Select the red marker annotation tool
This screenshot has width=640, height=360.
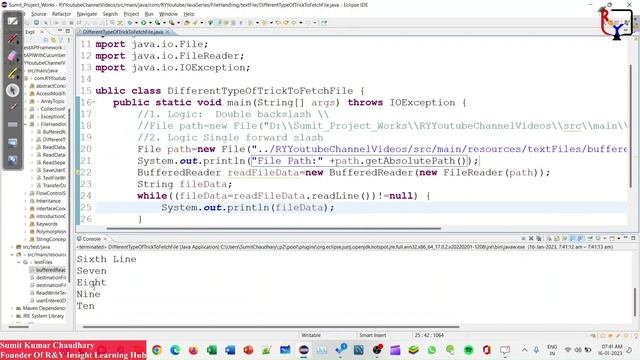12,39
